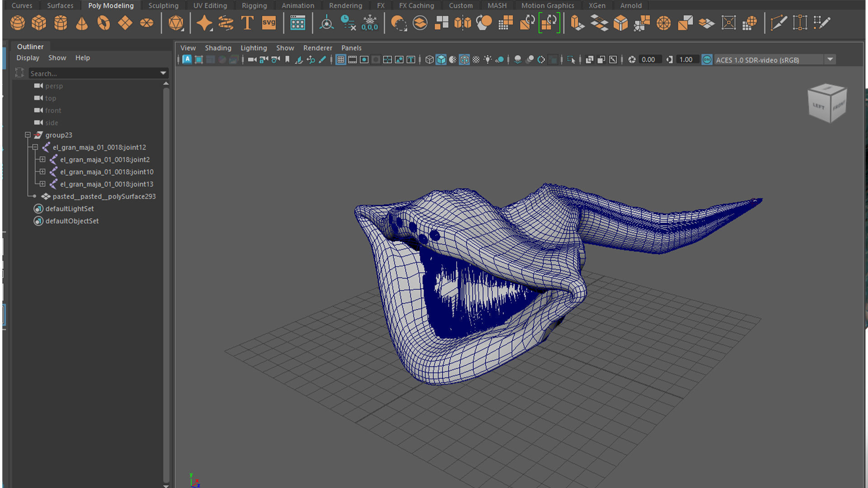Open the Outliner Display menu
Viewport: 868px width, 488px height.
tap(28, 58)
